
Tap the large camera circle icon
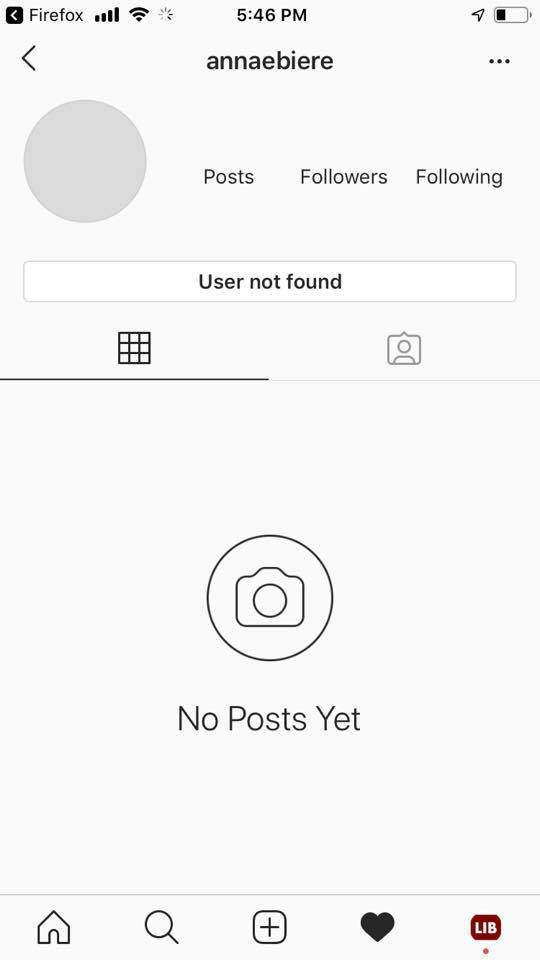[x=270, y=598]
